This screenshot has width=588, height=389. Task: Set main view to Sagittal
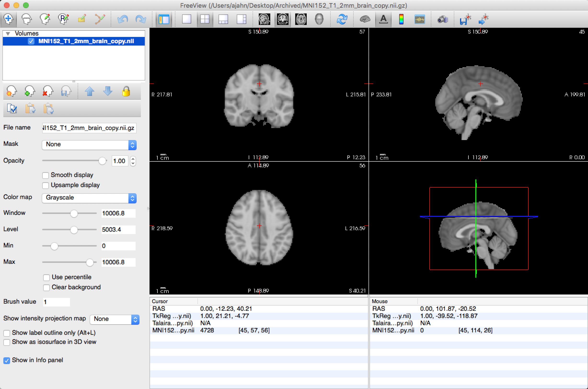tap(264, 19)
